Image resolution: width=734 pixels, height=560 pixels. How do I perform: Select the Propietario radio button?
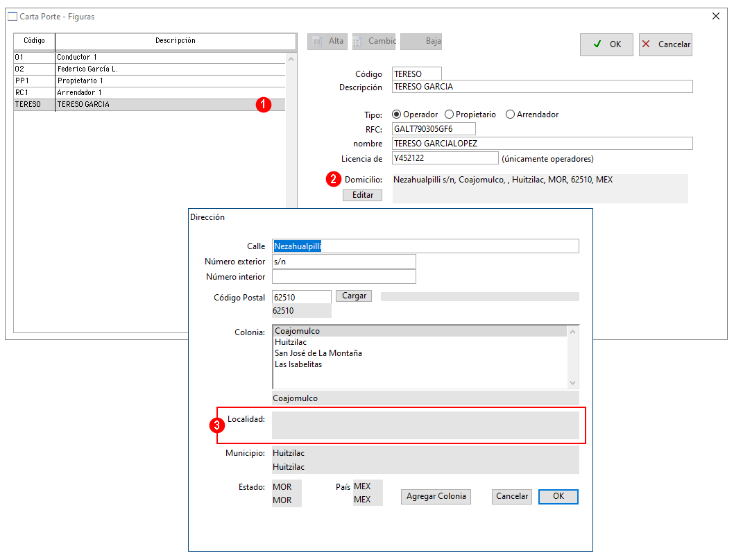(450, 114)
